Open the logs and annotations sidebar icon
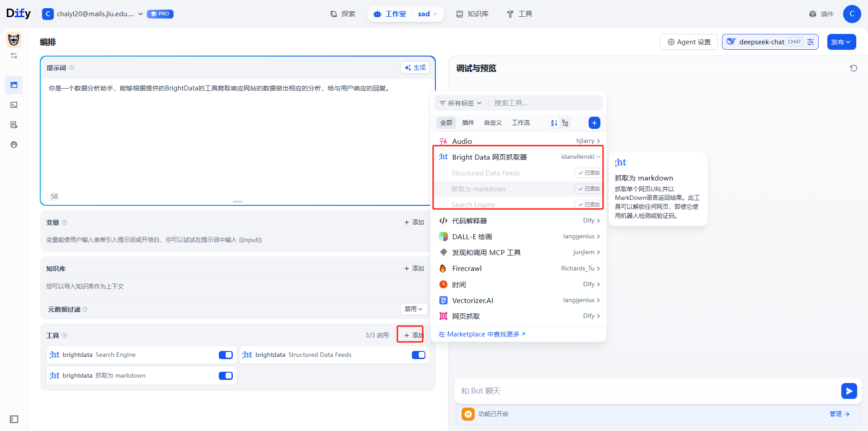The width and height of the screenshot is (868, 431). pyautogui.click(x=14, y=125)
